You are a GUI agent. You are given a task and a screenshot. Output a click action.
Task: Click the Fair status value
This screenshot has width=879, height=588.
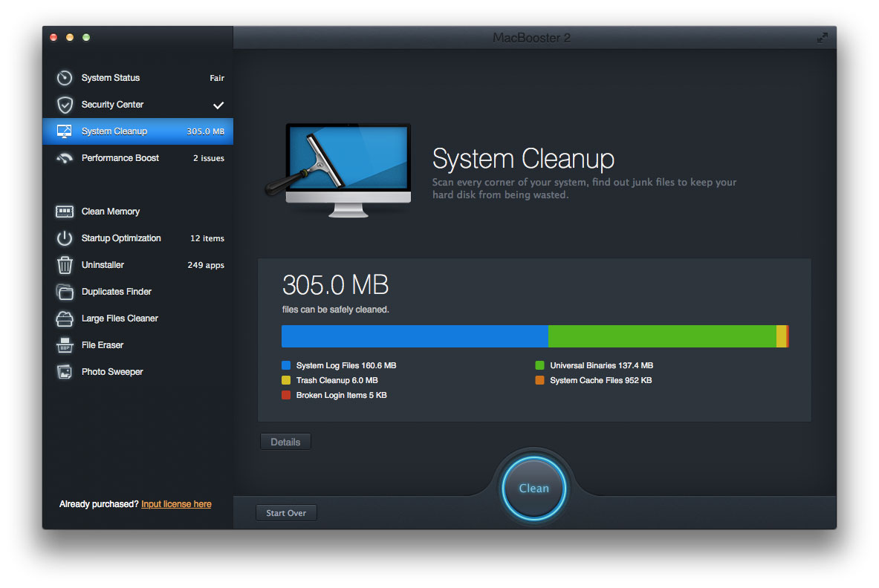(217, 78)
